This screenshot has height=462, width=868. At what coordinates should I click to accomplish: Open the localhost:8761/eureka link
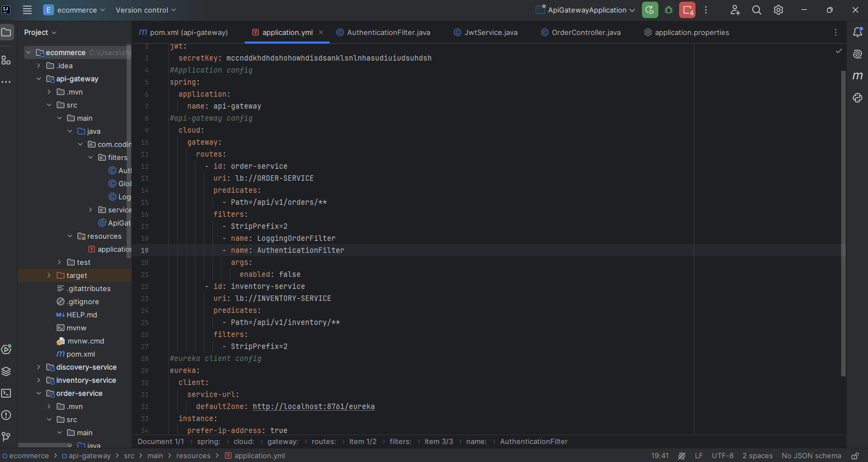313,406
